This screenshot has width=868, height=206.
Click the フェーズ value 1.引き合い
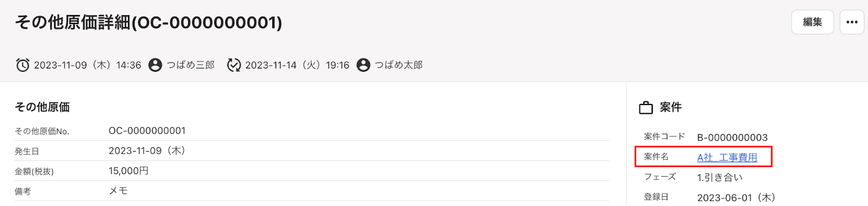tap(720, 178)
